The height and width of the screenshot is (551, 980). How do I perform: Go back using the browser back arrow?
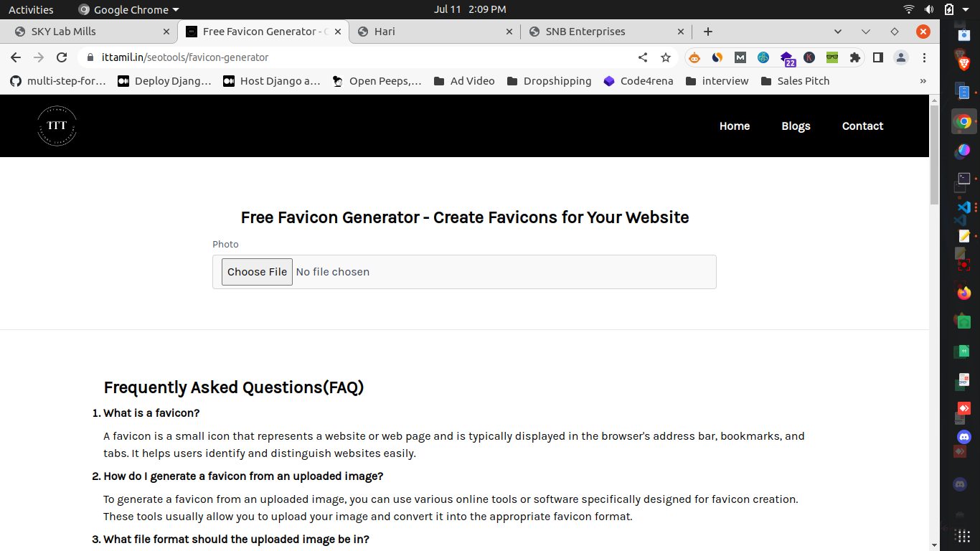click(16, 57)
